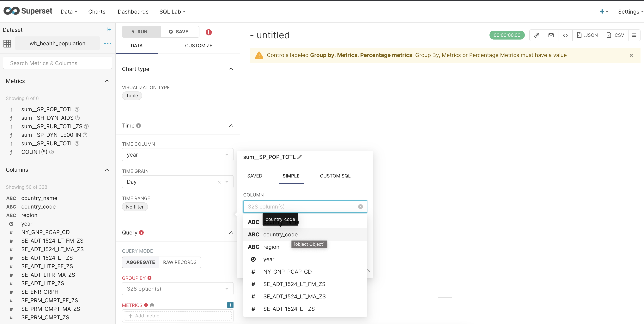
Task: Collapse the Dataset panel
Action: click(109, 29)
